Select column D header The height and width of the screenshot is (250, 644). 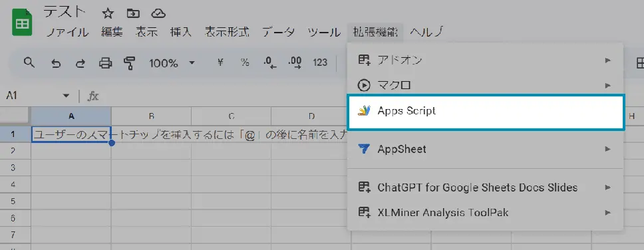point(311,116)
